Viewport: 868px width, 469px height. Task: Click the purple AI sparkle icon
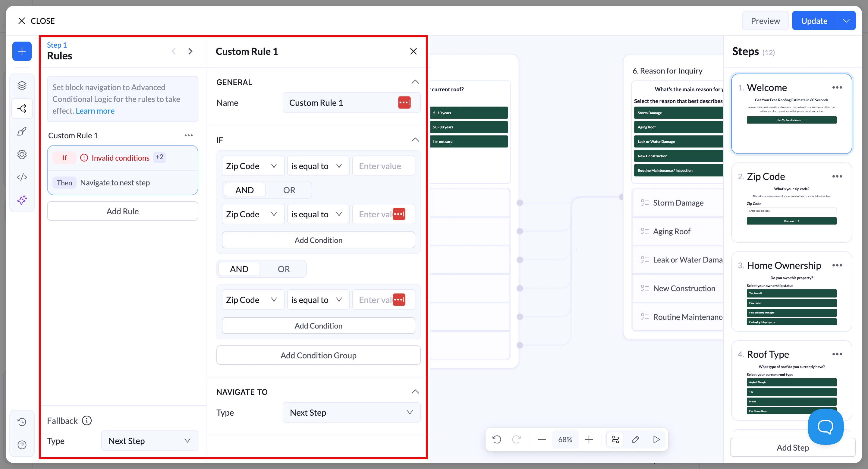click(22, 200)
